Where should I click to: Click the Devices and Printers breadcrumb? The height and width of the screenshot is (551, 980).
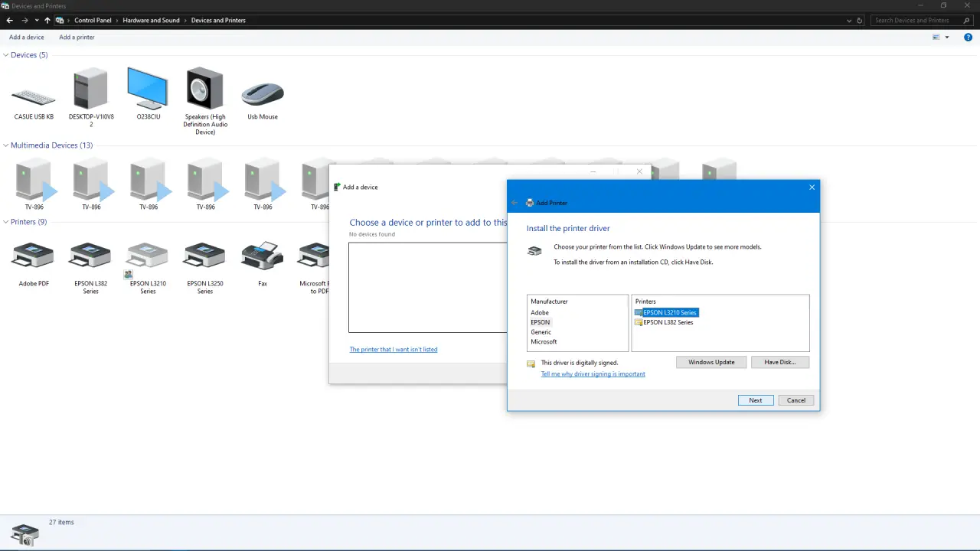click(218, 21)
